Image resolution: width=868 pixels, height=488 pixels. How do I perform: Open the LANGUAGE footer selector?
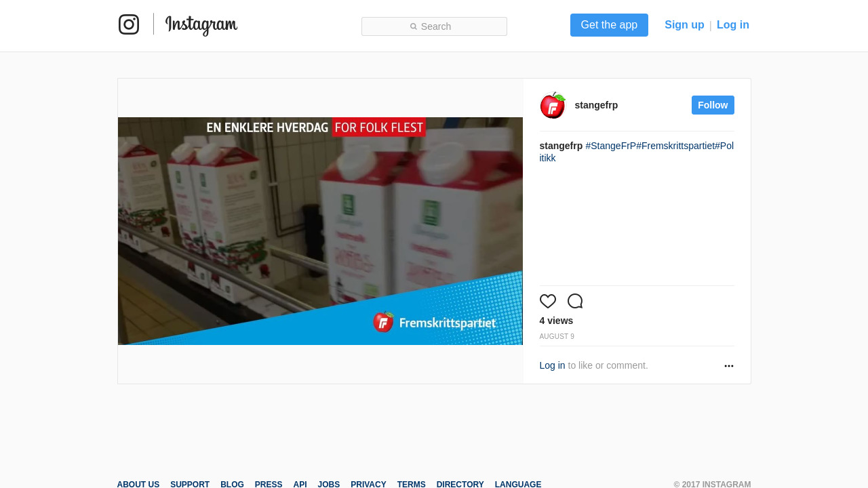[518, 484]
